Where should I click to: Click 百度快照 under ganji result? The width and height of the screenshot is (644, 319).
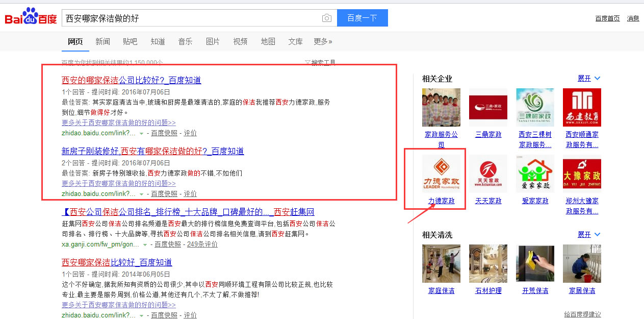tap(168, 244)
